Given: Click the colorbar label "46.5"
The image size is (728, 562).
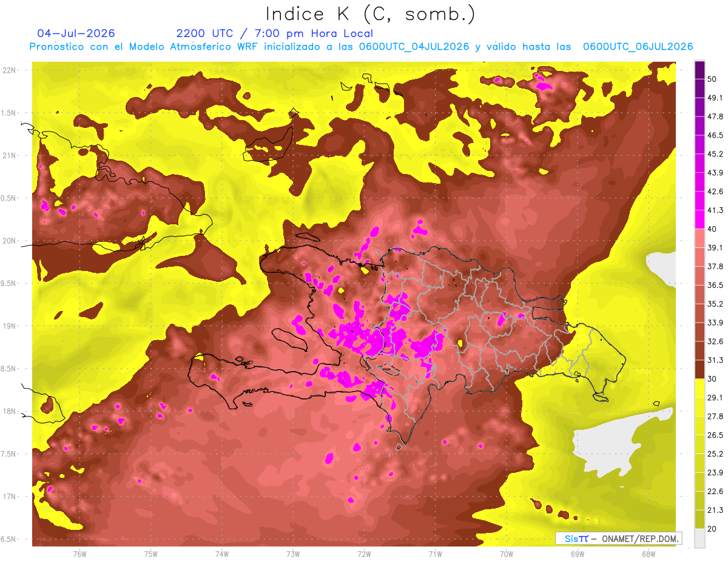Looking at the screenshot, I should pyautogui.click(x=715, y=136).
